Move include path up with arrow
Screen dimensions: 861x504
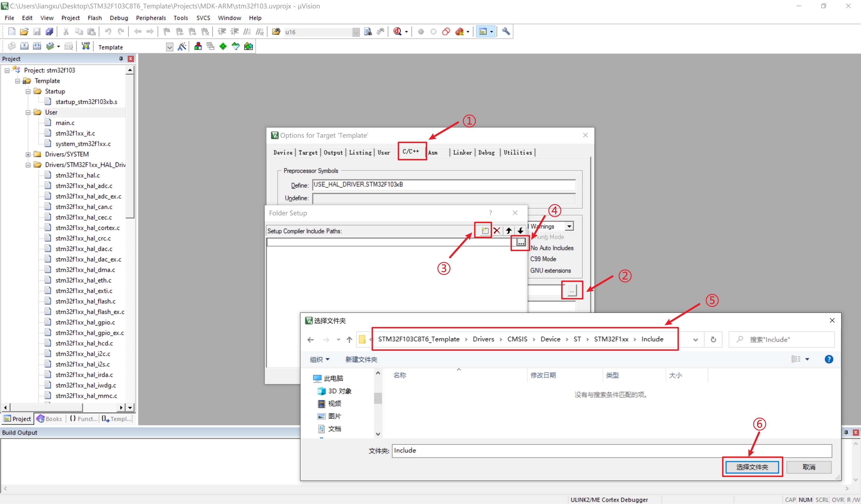[x=508, y=231]
